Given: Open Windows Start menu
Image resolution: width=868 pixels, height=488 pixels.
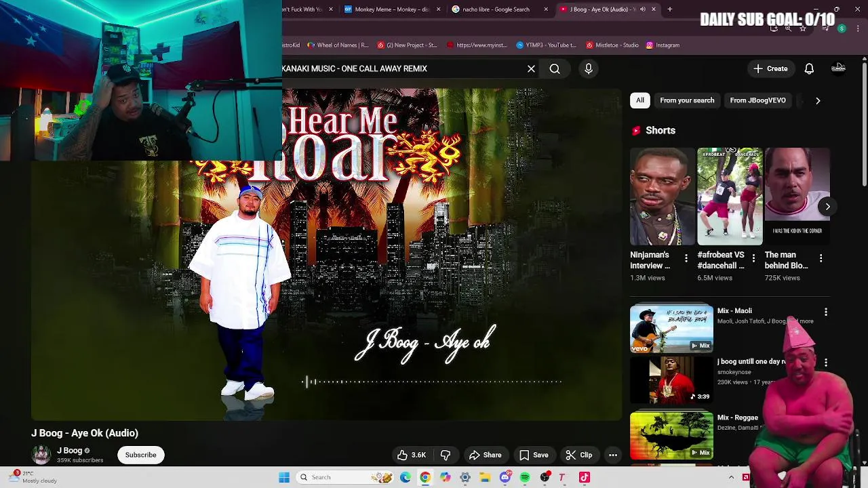Looking at the screenshot, I should [x=284, y=477].
